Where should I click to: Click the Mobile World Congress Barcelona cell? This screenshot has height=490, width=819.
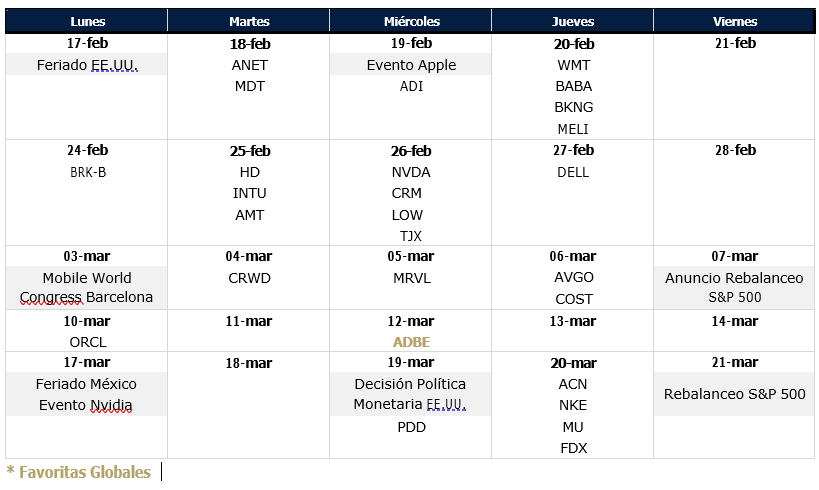(87, 287)
